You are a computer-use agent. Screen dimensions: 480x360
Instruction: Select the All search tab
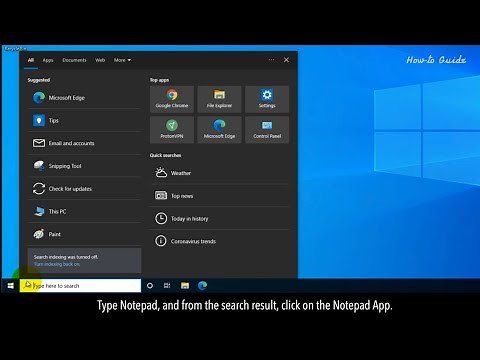click(31, 60)
